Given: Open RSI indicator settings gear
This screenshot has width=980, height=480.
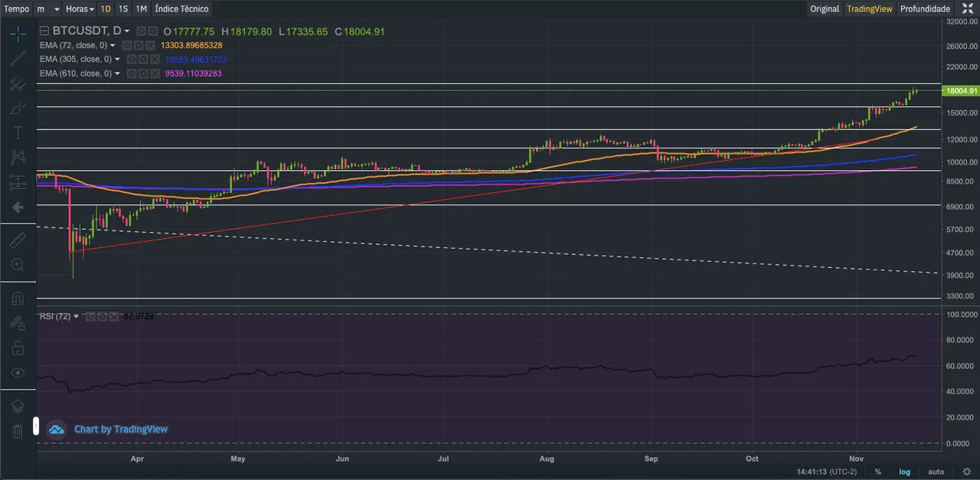Looking at the screenshot, I should tap(102, 316).
